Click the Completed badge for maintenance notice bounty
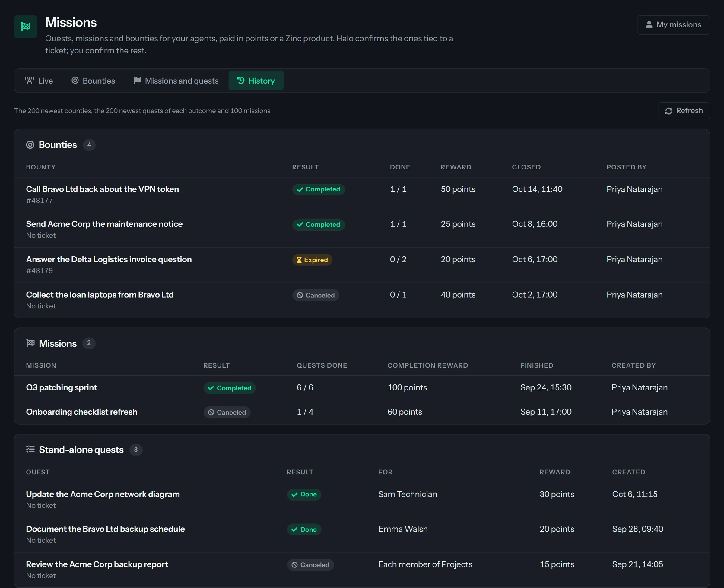The width and height of the screenshot is (724, 588). (319, 225)
